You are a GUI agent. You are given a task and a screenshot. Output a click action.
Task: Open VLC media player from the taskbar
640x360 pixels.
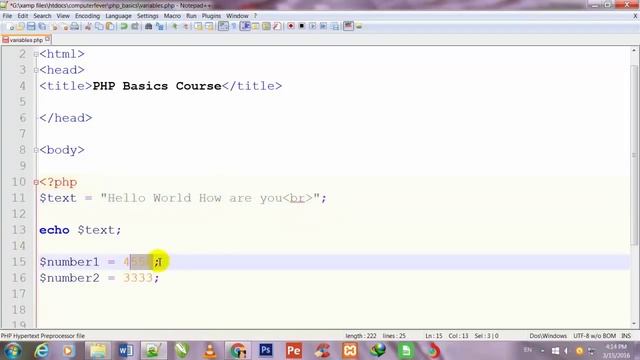tap(210, 351)
